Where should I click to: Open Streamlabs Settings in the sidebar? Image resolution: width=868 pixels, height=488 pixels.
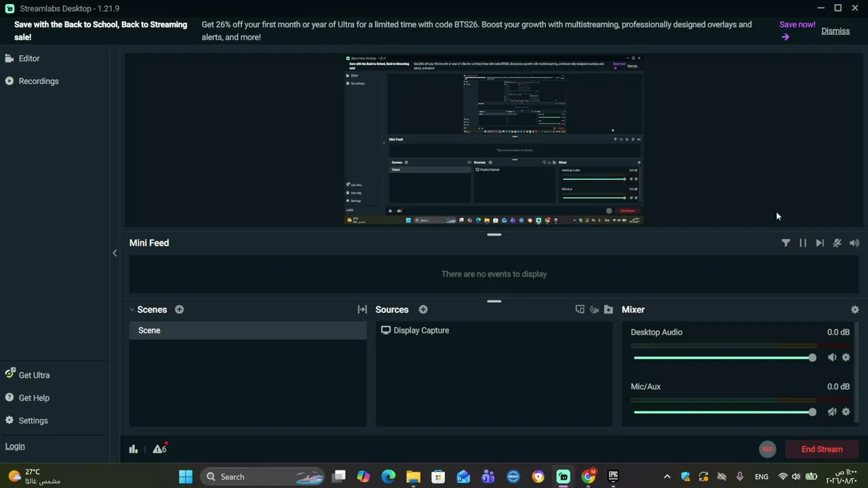click(x=26, y=421)
